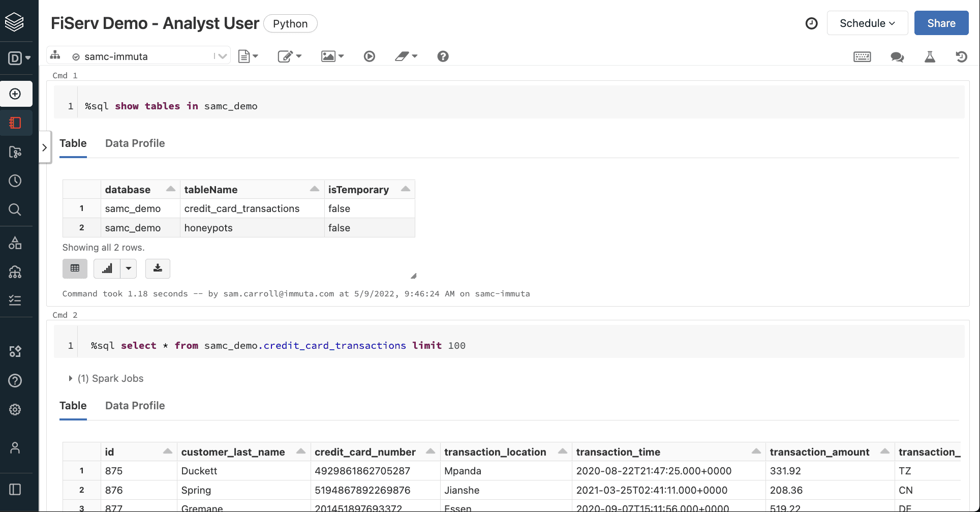Sort by customer_last_name column arrow
The height and width of the screenshot is (512, 980).
point(301,451)
